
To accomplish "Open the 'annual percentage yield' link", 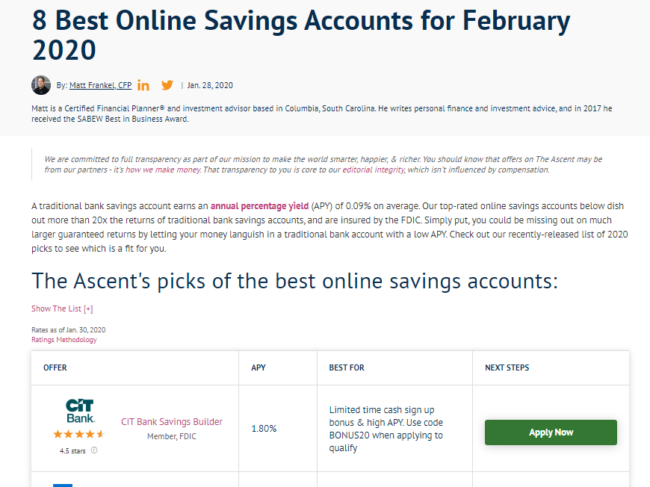I will coord(260,206).
